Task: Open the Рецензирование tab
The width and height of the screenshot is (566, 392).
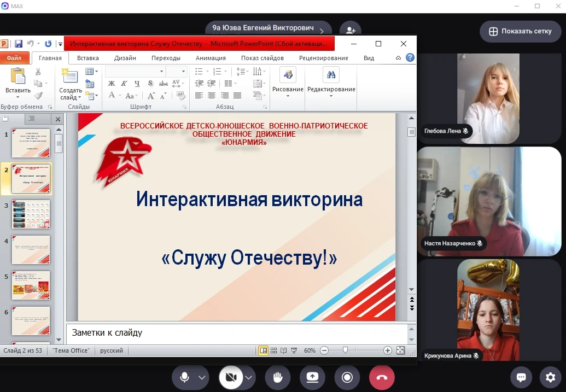Action: tap(323, 58)
